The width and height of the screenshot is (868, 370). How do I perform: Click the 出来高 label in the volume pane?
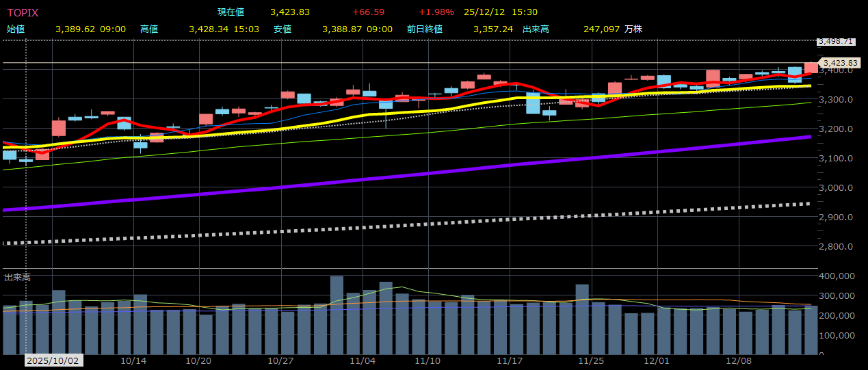(17, 277)
